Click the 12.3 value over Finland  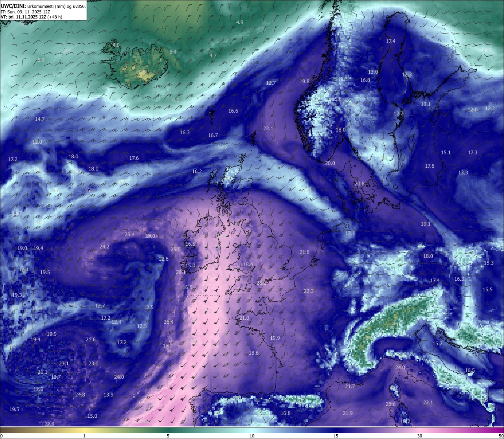pyautogui.click(x=407, y=75)
